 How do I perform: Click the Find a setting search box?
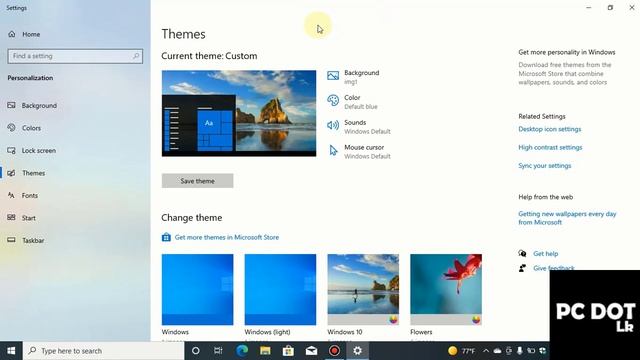75,56
